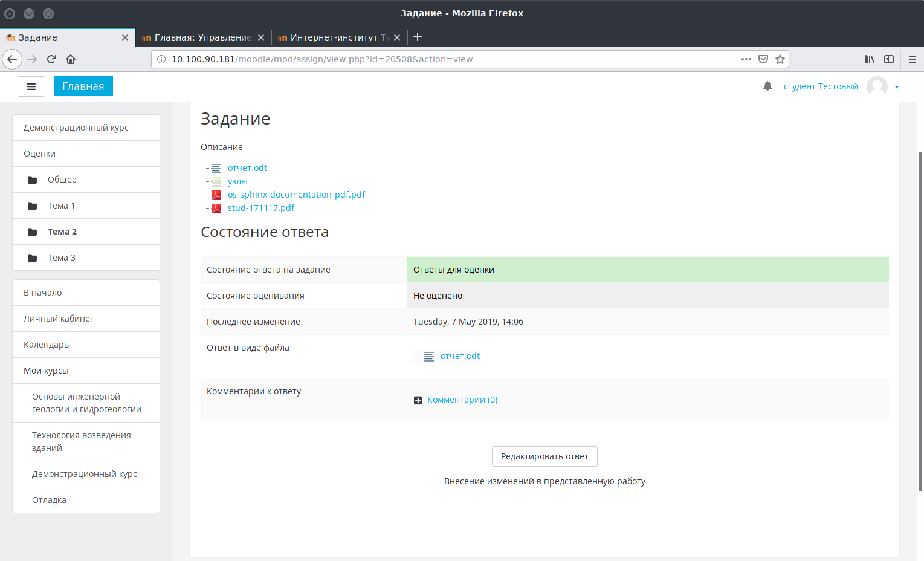Click the browser Back arrow button

point(12,59)
